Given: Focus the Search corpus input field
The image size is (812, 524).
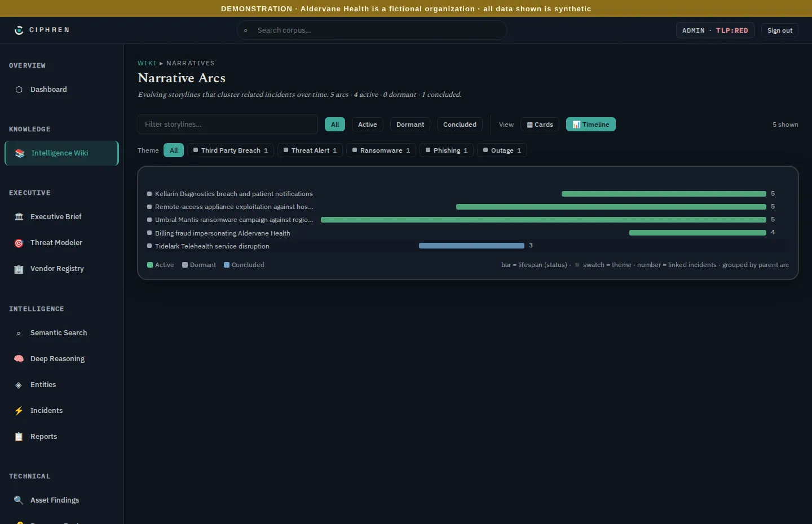Looking at the screenshot, I should 372,30.
